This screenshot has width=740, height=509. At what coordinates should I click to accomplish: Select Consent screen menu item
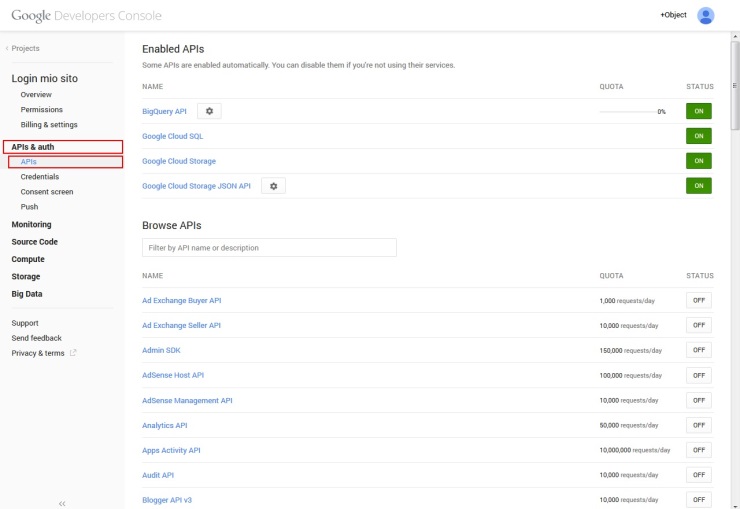pos(47,192)
